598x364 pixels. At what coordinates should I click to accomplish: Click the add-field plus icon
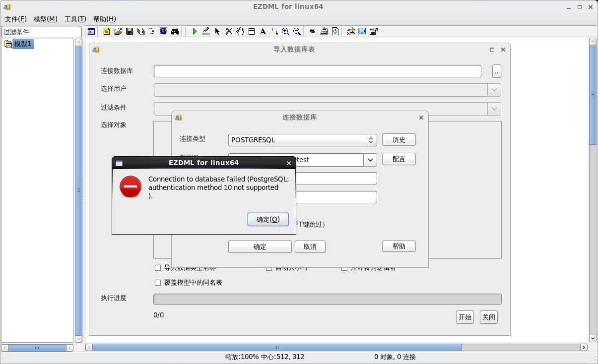351,31
